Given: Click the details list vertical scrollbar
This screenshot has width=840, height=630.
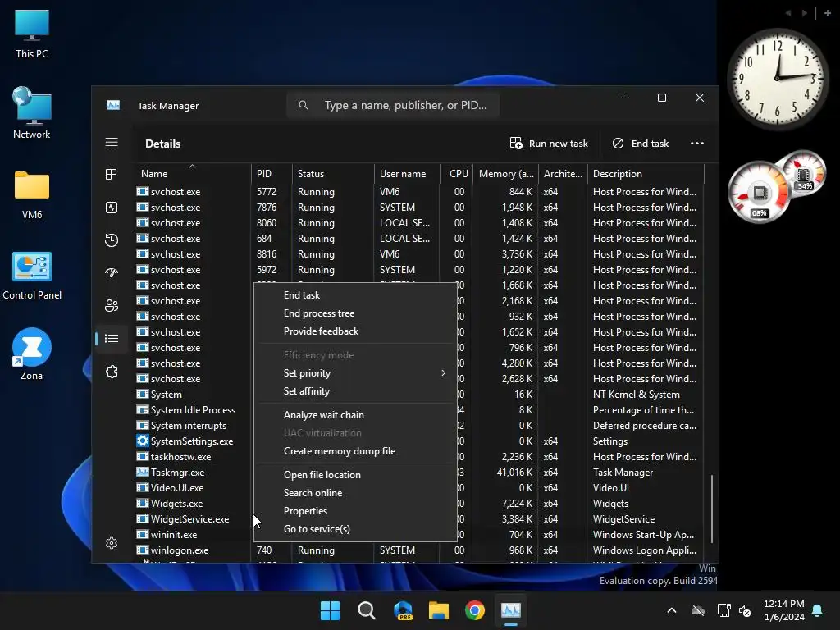Looking at the screenshot, I should tap(712, 509).
